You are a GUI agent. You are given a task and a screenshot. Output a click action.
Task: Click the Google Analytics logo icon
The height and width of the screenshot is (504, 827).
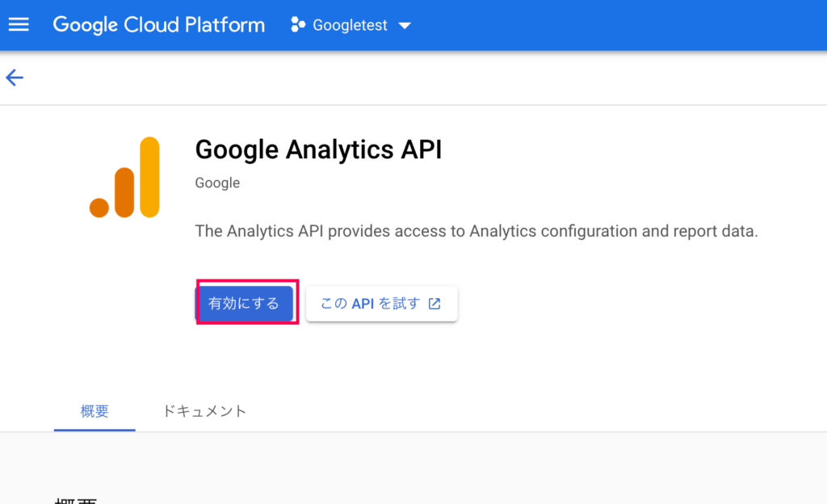tap(124, 177)
